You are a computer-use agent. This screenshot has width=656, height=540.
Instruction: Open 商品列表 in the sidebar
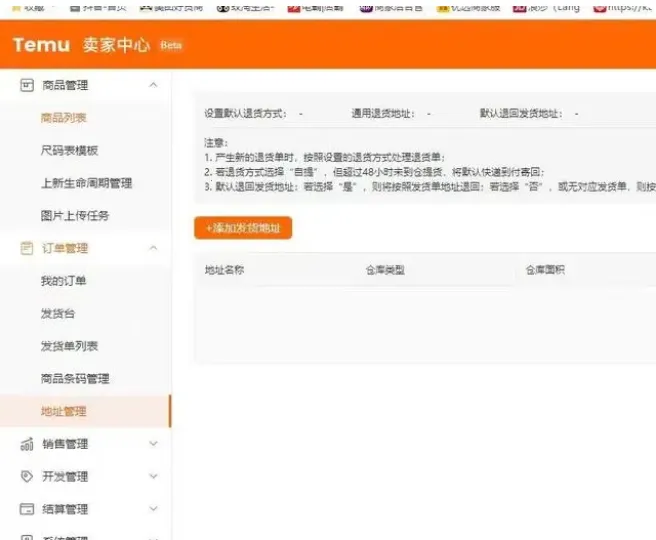(x=64, y=118)
